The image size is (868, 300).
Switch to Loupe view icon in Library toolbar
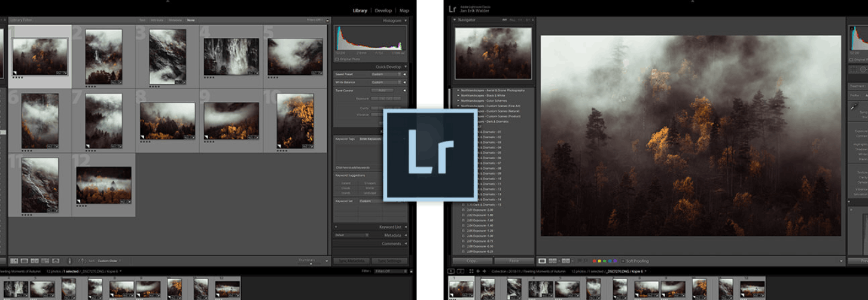coord(24,260)
